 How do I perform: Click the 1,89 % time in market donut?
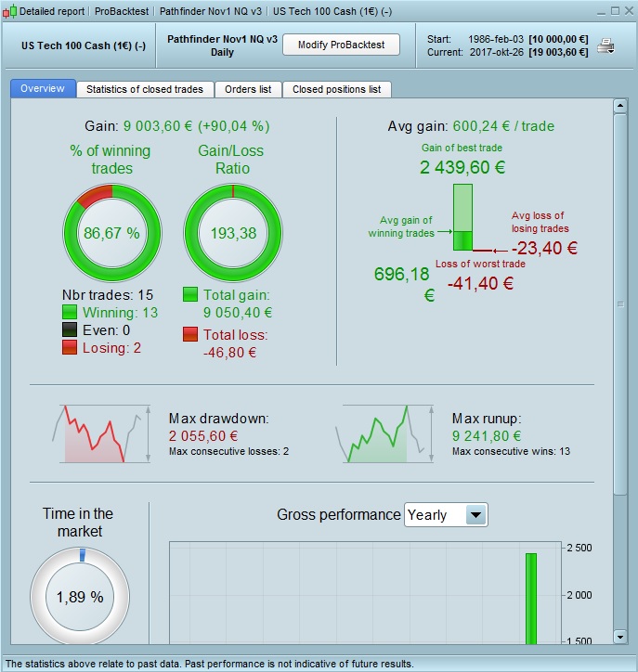click(80, 597)
